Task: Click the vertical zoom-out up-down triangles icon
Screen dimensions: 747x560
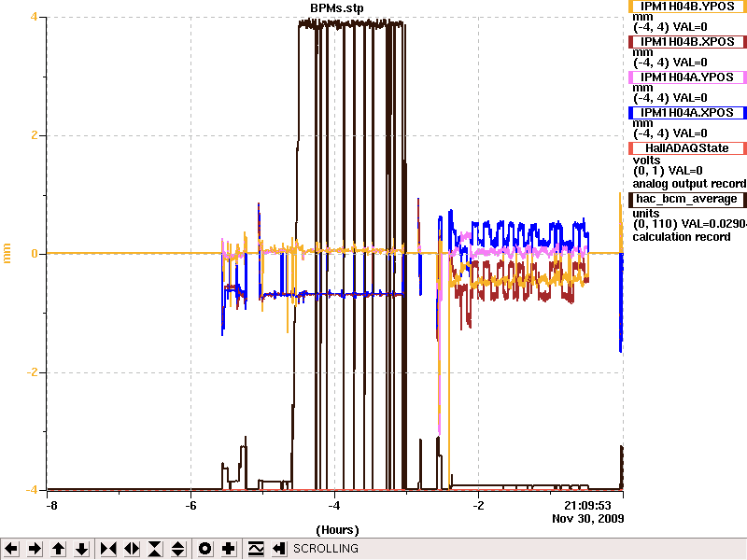Action: click(x=178, y=549)
